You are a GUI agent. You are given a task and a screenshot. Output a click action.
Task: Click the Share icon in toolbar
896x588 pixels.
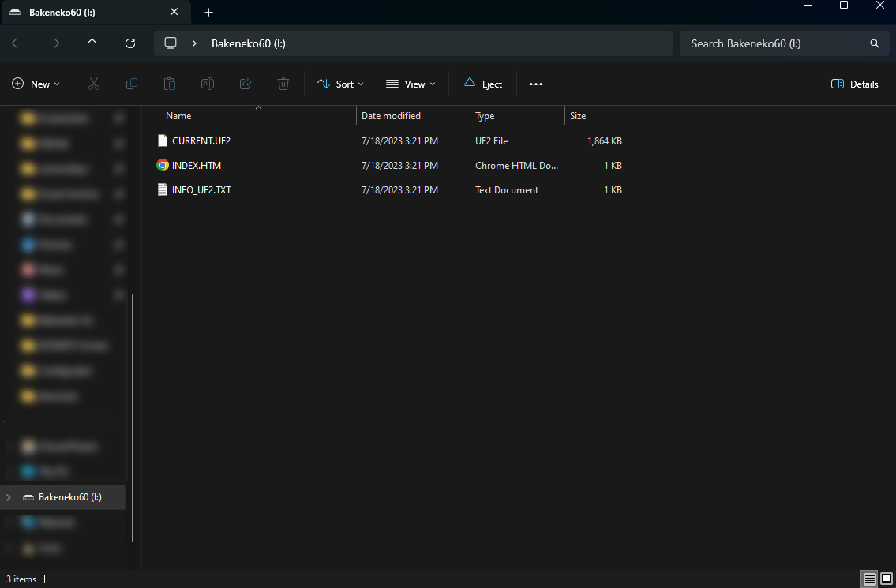tap(246, 84)
